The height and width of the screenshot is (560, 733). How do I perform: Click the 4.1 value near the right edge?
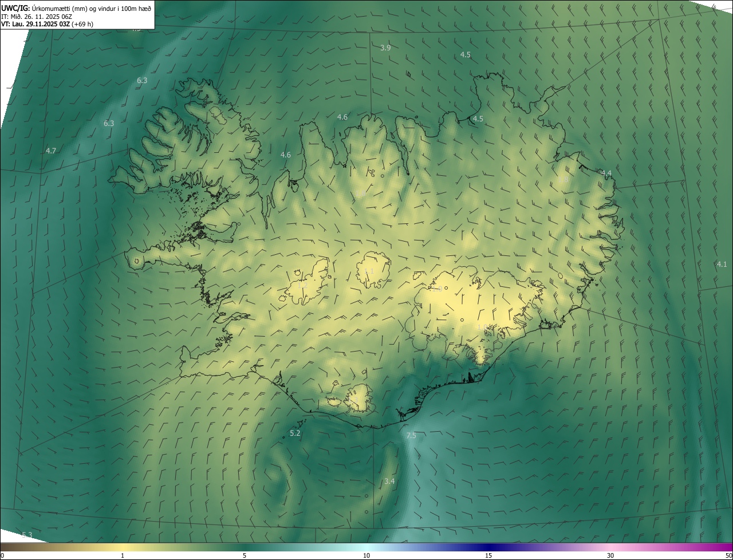[722, 264]
